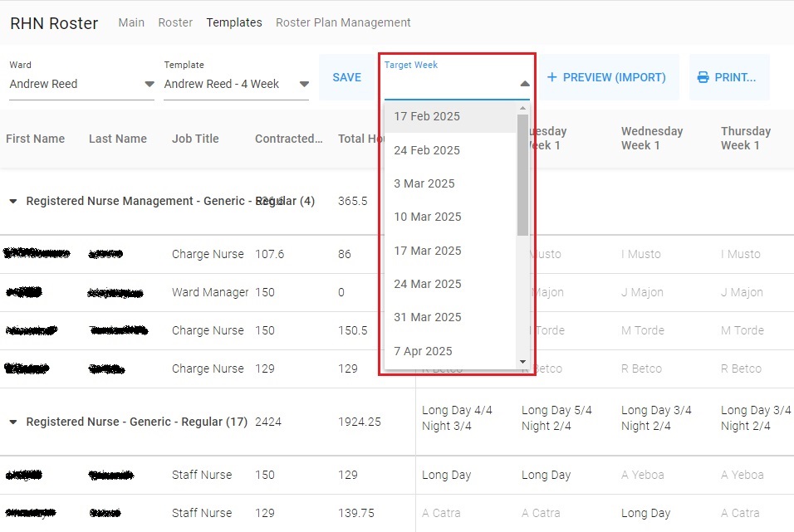
Task: Click the plus icon on PREVIEW (IMPORT)
Action: [x=552, y=77]
